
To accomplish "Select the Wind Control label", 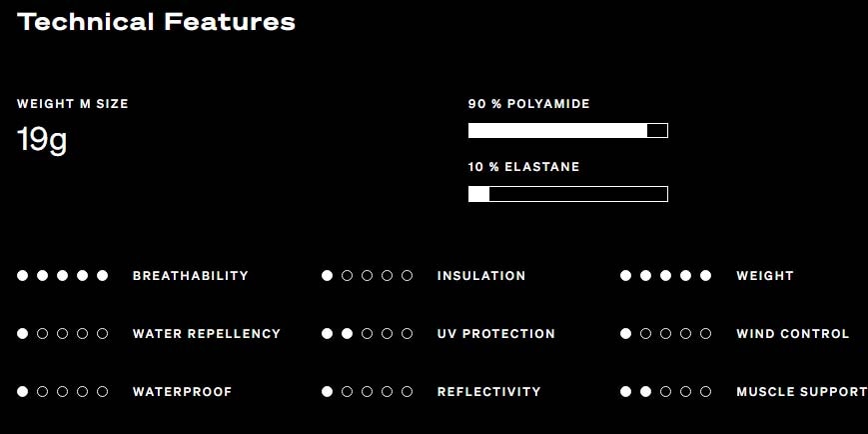I will tap(792, 334).
